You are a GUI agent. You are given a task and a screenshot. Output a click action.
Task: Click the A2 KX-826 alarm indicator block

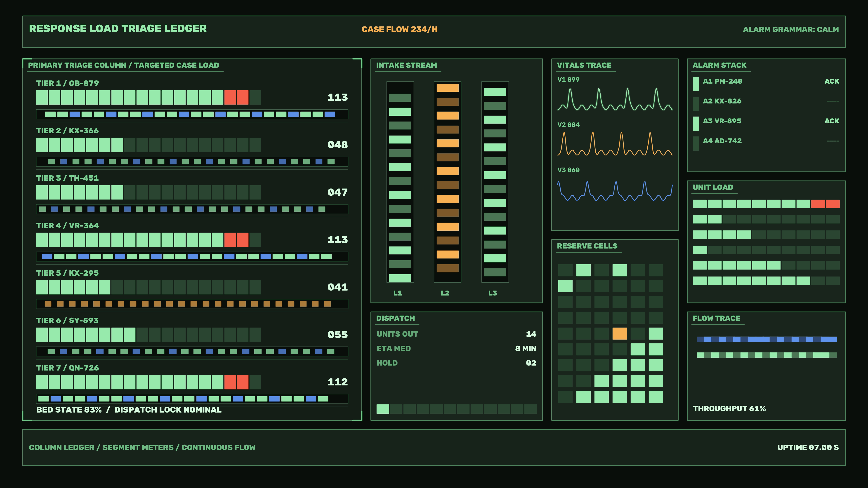tap(696, 104)
